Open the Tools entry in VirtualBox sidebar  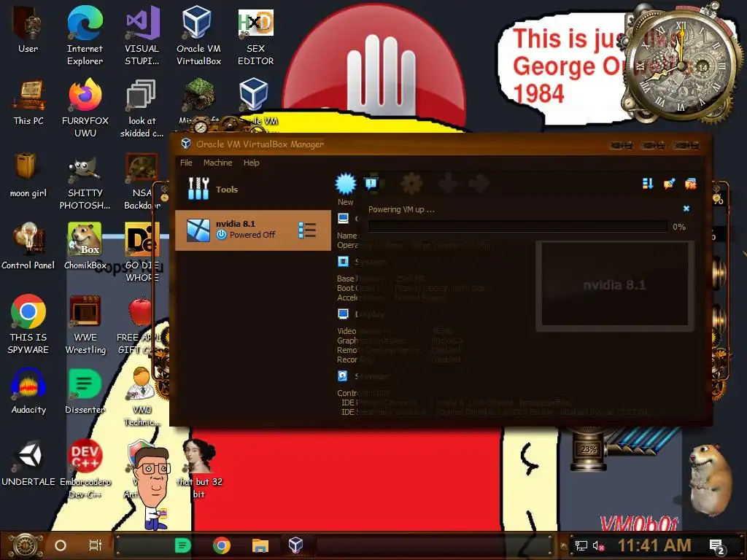point(253,189)
